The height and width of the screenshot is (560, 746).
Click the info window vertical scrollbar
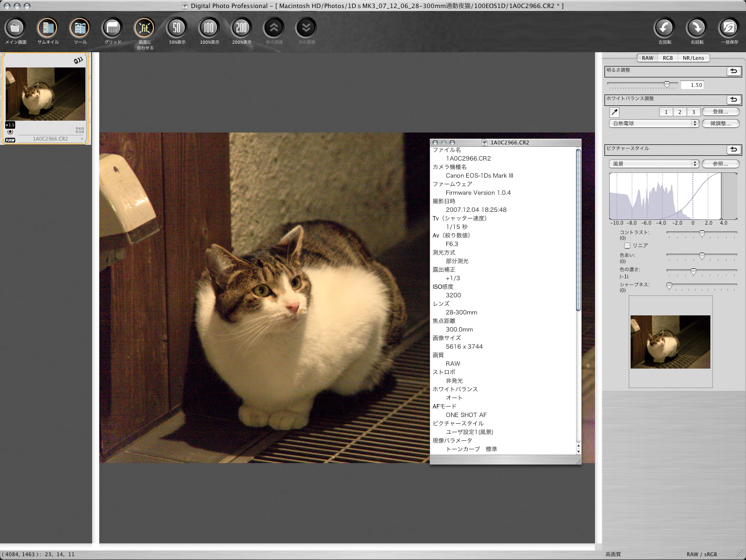[578, 230]
